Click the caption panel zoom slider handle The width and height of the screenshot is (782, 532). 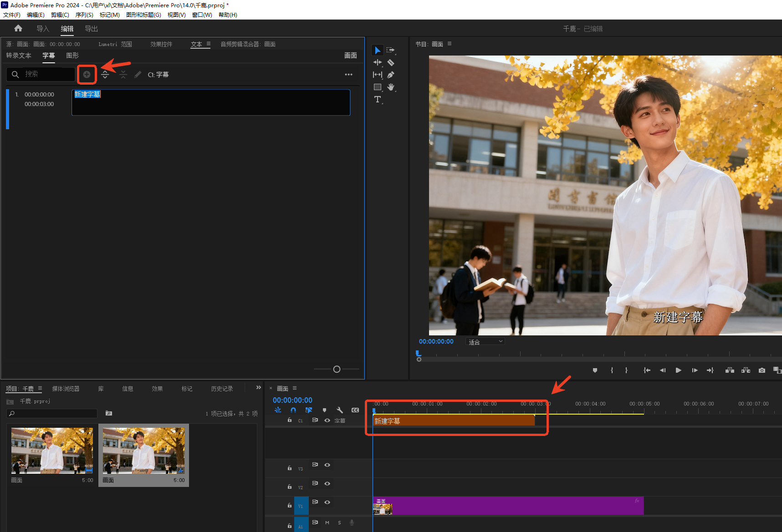click(x=337, y=369)
